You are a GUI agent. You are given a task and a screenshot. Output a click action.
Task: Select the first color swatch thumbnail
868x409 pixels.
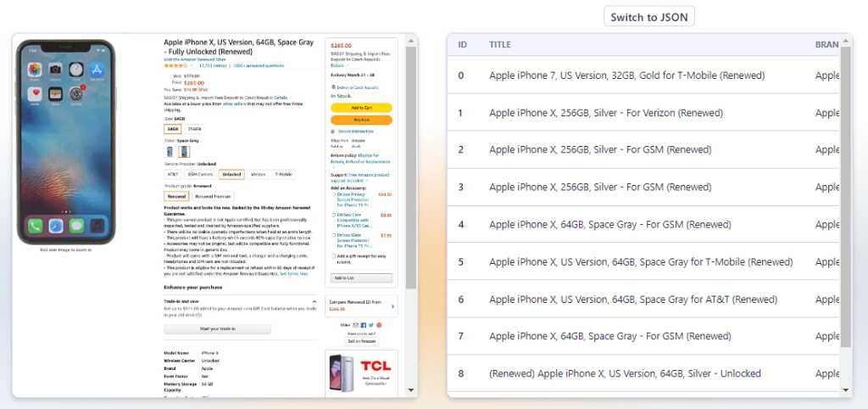click(x=170, y=152)
